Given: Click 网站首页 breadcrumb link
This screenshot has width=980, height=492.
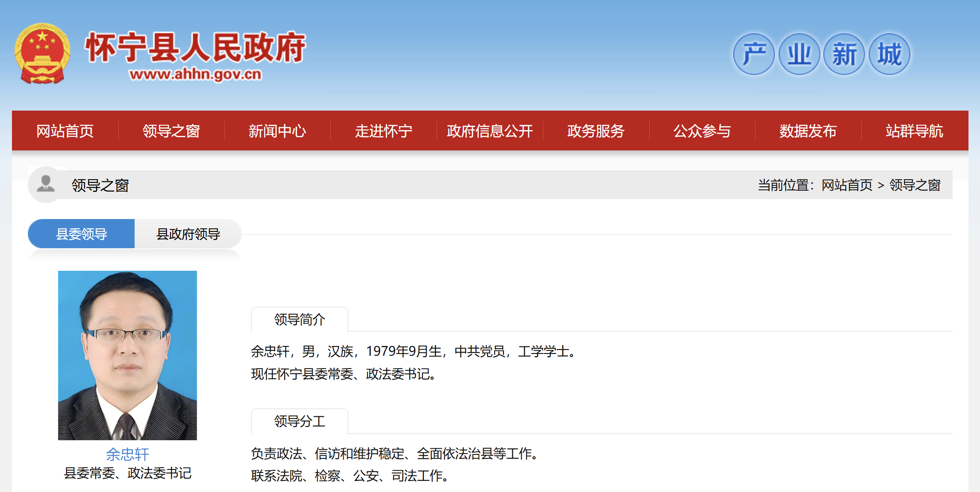Looking at the screenshot, I should (847, 185).
